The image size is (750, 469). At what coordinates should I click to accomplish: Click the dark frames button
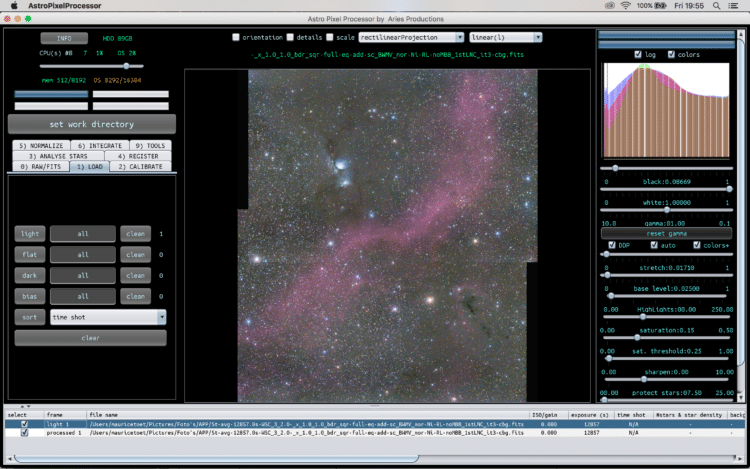click(x=30, y=275)
